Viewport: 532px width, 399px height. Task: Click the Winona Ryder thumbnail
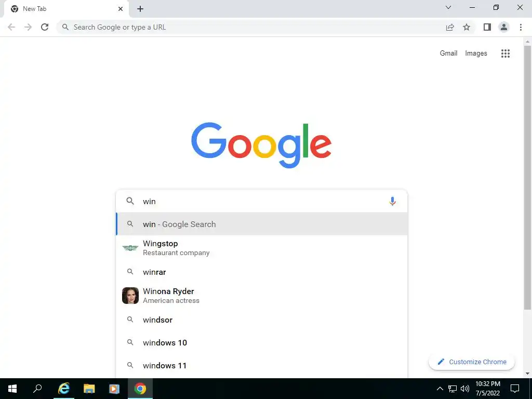(x=130, y=296)
